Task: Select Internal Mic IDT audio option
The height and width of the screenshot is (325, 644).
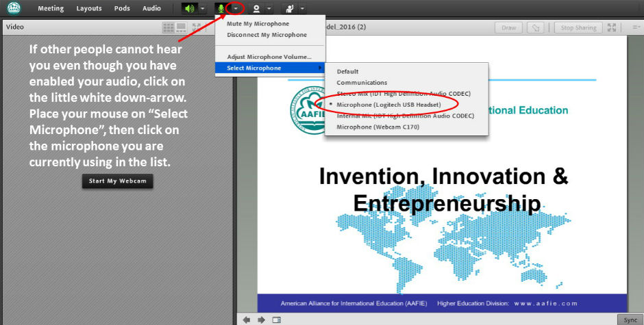Action: [x=406, y=116]
